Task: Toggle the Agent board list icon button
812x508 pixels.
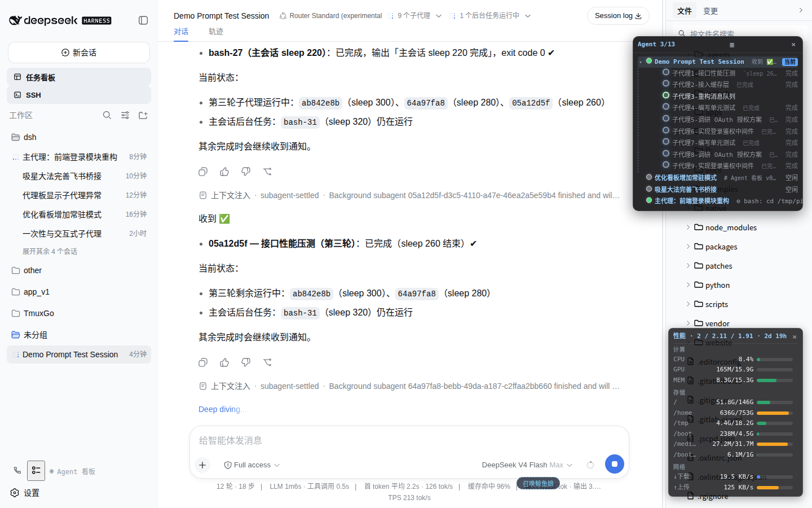Action: point(36,470)
